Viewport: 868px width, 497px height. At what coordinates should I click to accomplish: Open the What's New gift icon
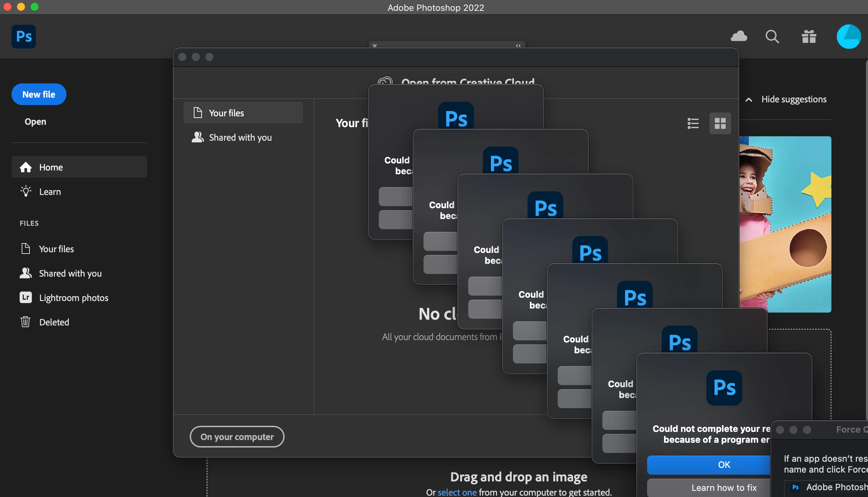809,37
